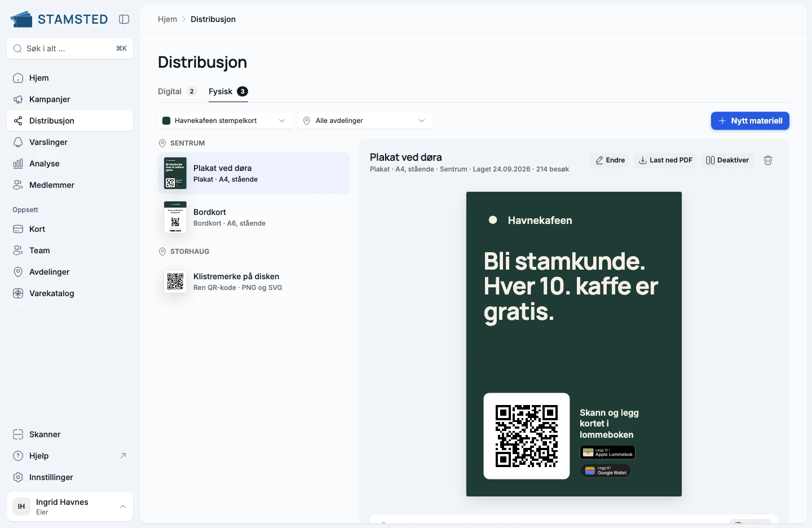Click the Distribusjon share icon
The image size is (812, 528).
pyautogui.click(x=18, y=121)
